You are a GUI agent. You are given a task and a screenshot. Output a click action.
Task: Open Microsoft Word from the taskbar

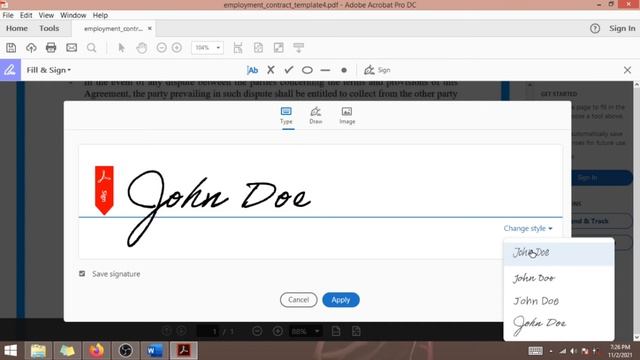click(x=154, y=350)
